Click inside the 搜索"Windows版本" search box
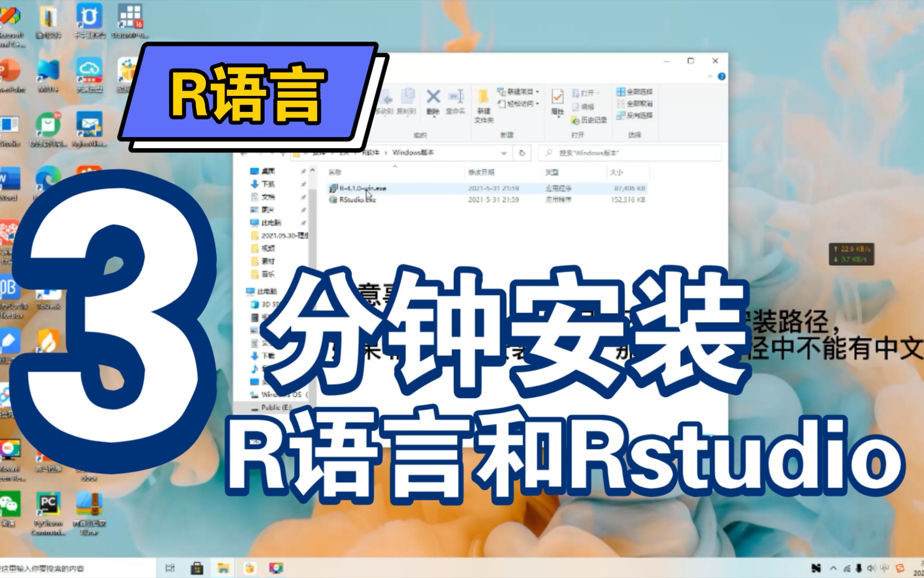Image resolution: width=924 pixels, height=578 pixels. 615,153
